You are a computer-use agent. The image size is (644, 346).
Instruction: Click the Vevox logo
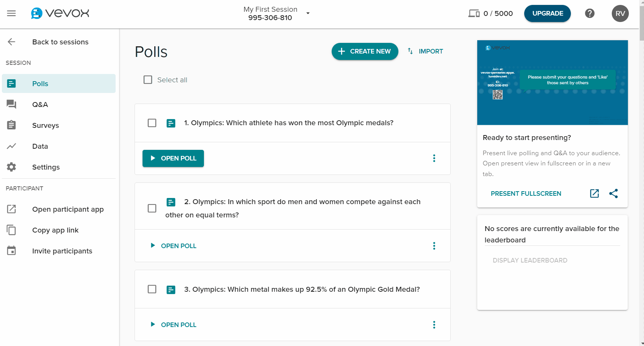[x=60, y=13]
